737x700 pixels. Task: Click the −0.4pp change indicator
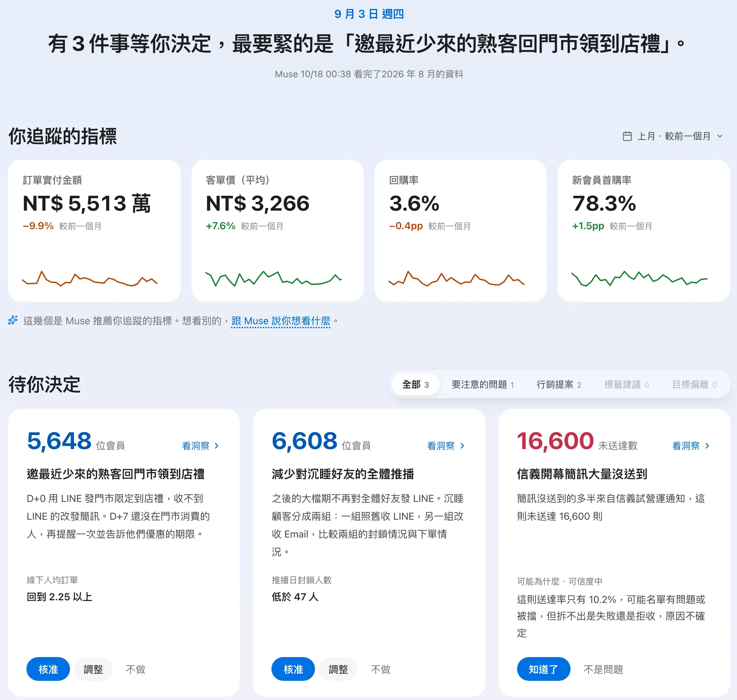[x=406, y=226]
